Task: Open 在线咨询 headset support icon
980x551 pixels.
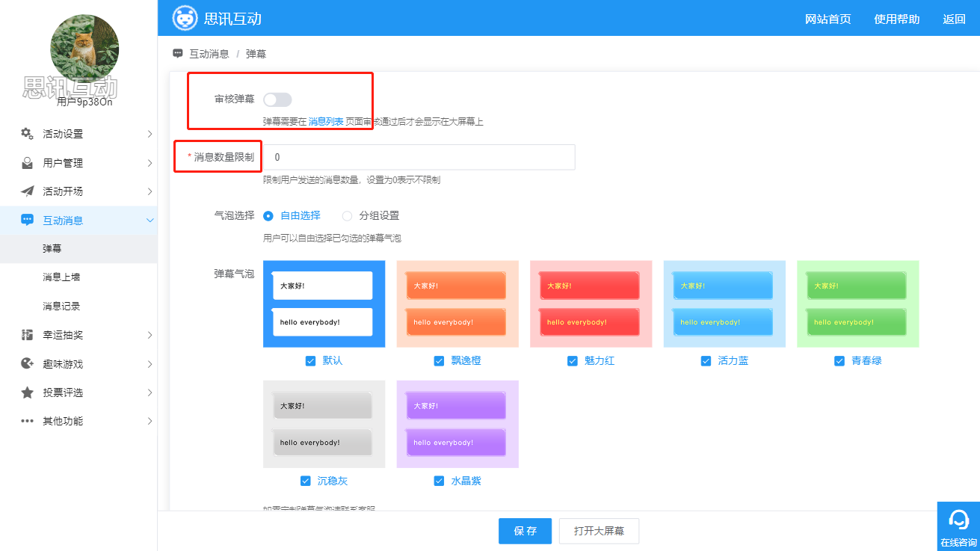Action: click(958, 519)
